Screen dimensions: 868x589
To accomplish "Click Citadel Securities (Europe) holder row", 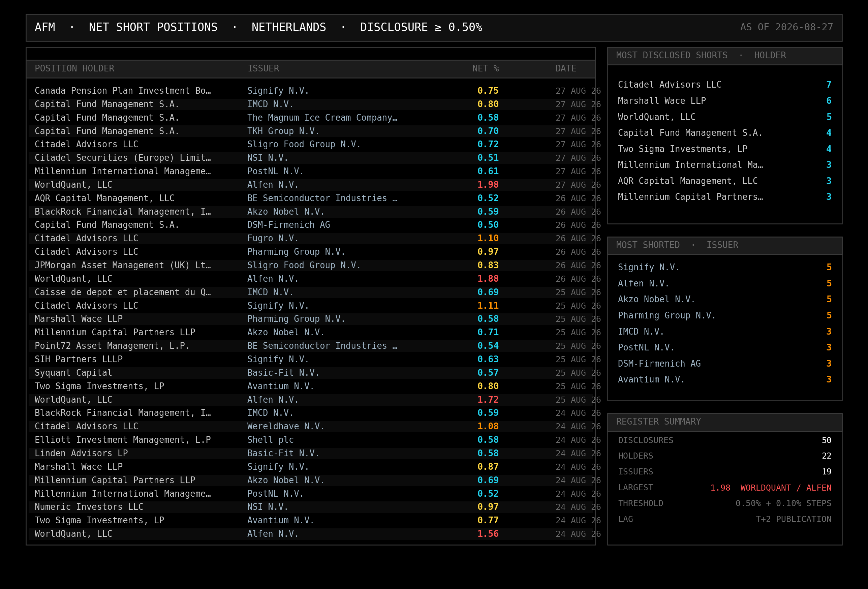I will pos(311,158).
